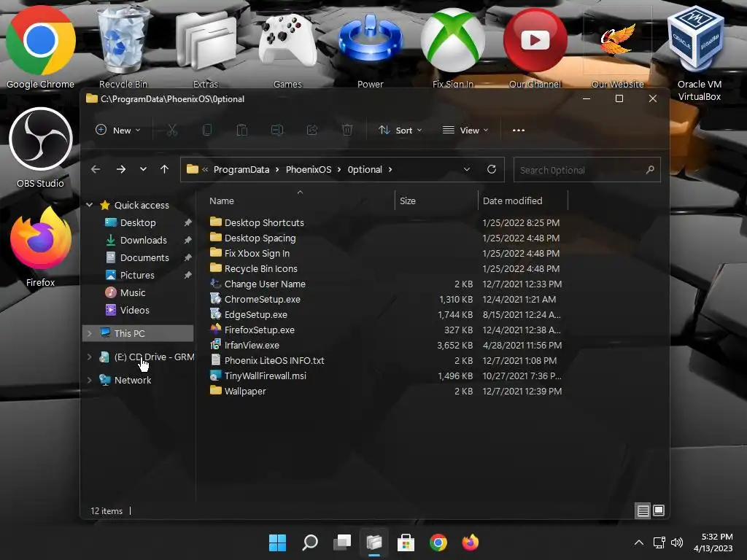Viewport: 747px width, 560px height.
Task: Click the Rename icon in Explorer toolbar
Action: click(x=276, y=130)
